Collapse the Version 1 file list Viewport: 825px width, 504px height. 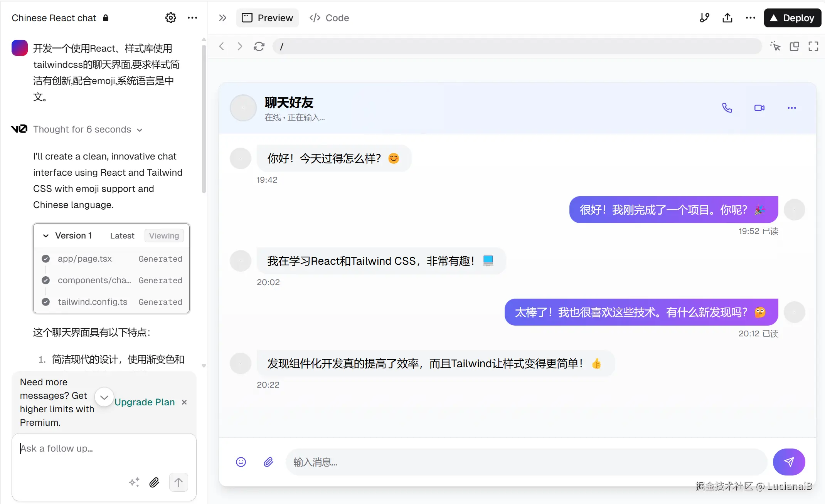coord(46,236)
